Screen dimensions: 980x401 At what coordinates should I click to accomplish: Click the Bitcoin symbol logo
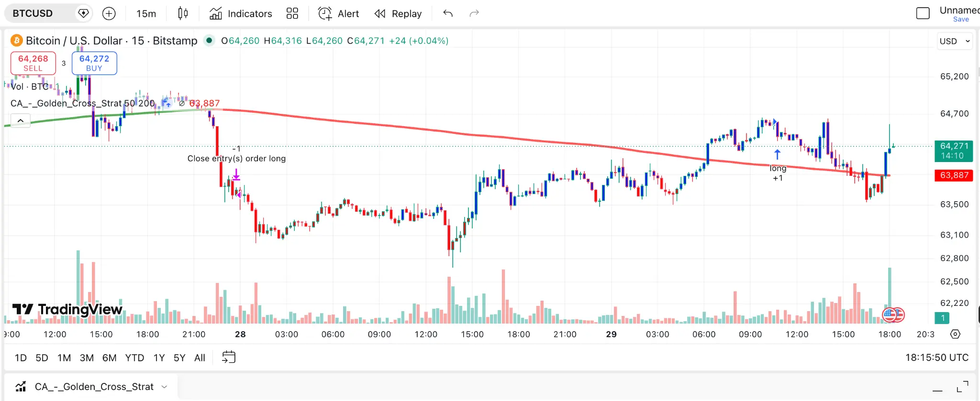tap(17, 41)
